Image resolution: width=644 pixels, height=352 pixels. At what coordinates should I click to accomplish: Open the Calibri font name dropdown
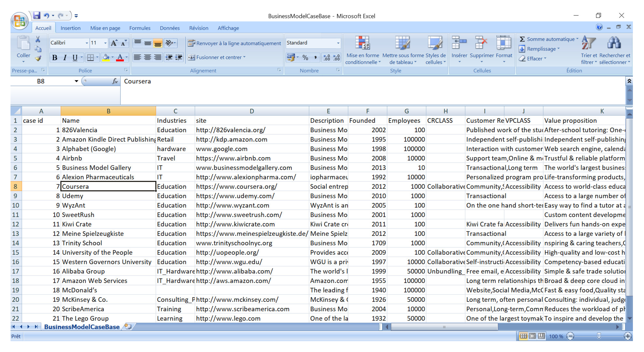(x=87, y=43)
